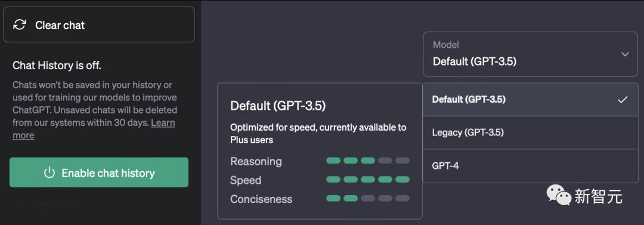Click the Model dropdown chevron arrow
644x225 pixels.
pyautogui.click(x=625, y=54)
